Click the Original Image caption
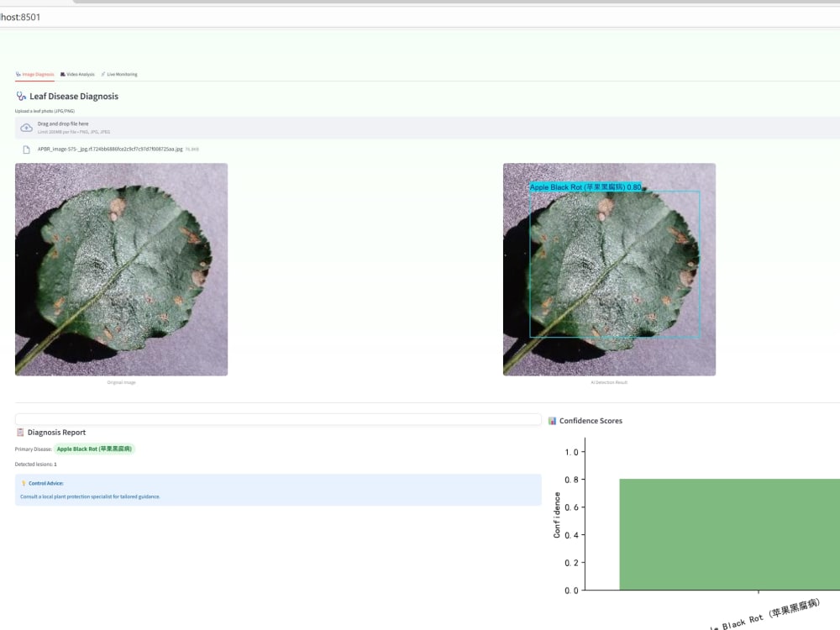Screen dimensions: 840x630 pos(122,382)
